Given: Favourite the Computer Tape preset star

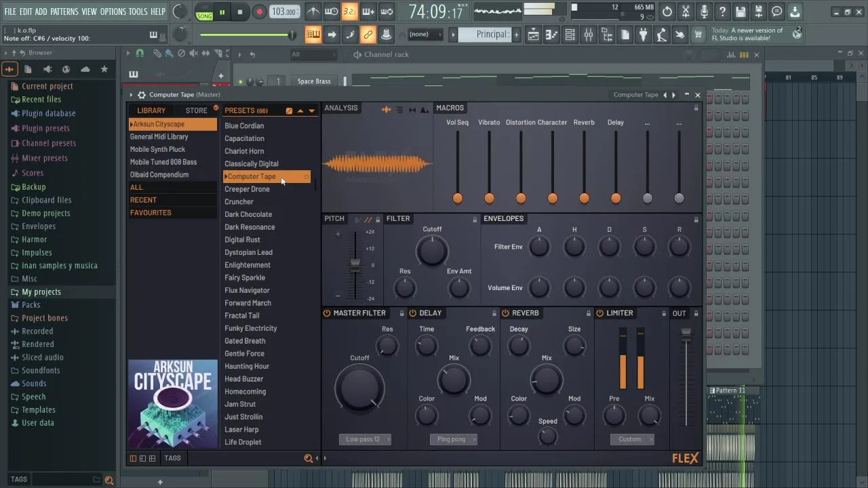Looking at the screenshot, I should 306,177.
